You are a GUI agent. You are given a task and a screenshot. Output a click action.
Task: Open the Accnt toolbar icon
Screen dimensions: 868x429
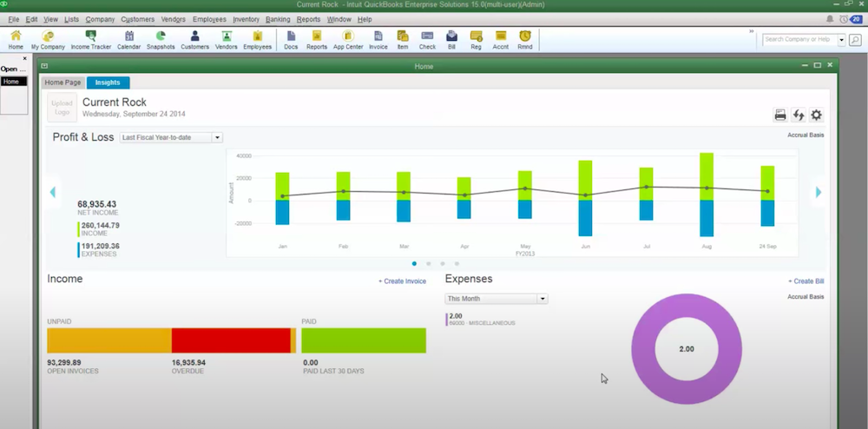click(501, 40)
